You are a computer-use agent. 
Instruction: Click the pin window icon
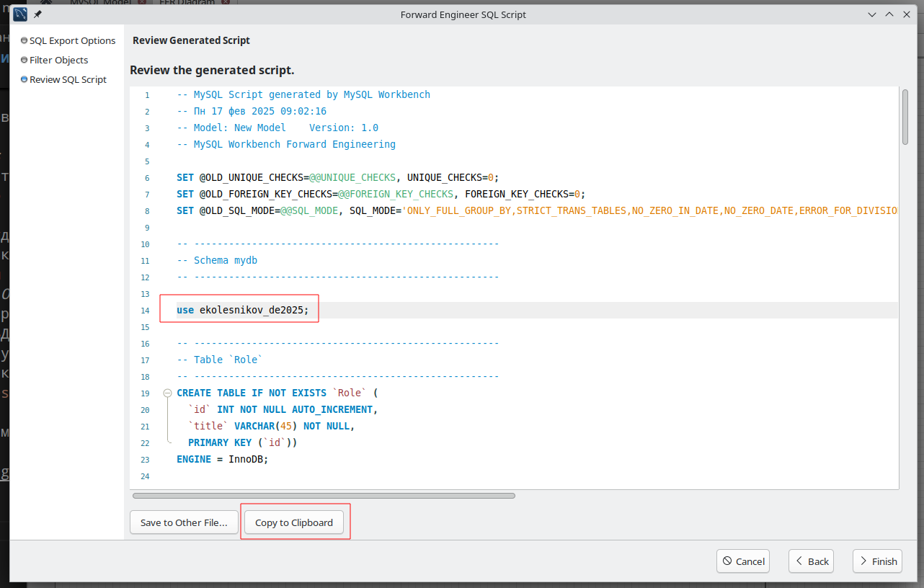[38, 14]
